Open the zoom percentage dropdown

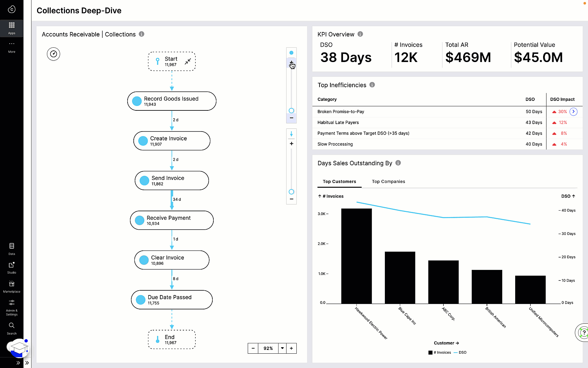(282, 348)
